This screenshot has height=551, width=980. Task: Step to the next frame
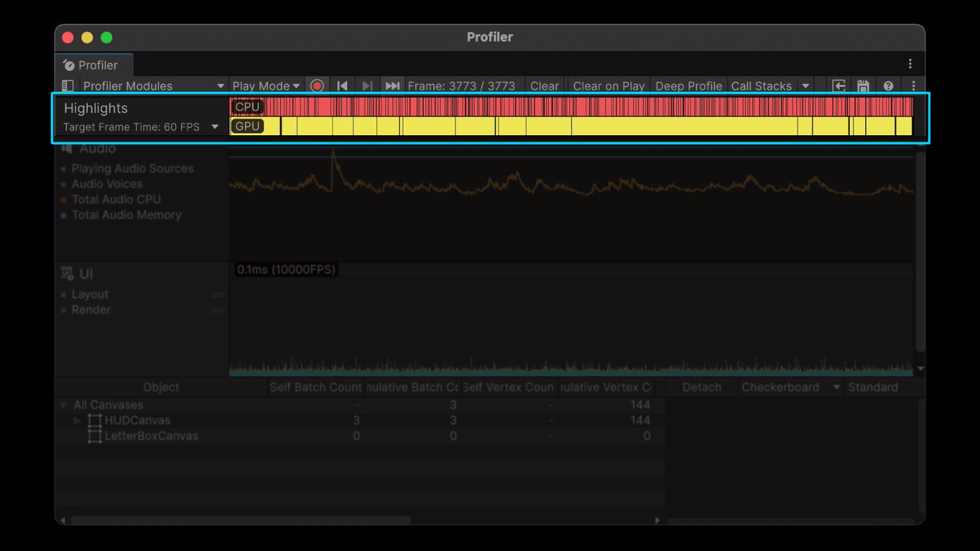(367, 86)
